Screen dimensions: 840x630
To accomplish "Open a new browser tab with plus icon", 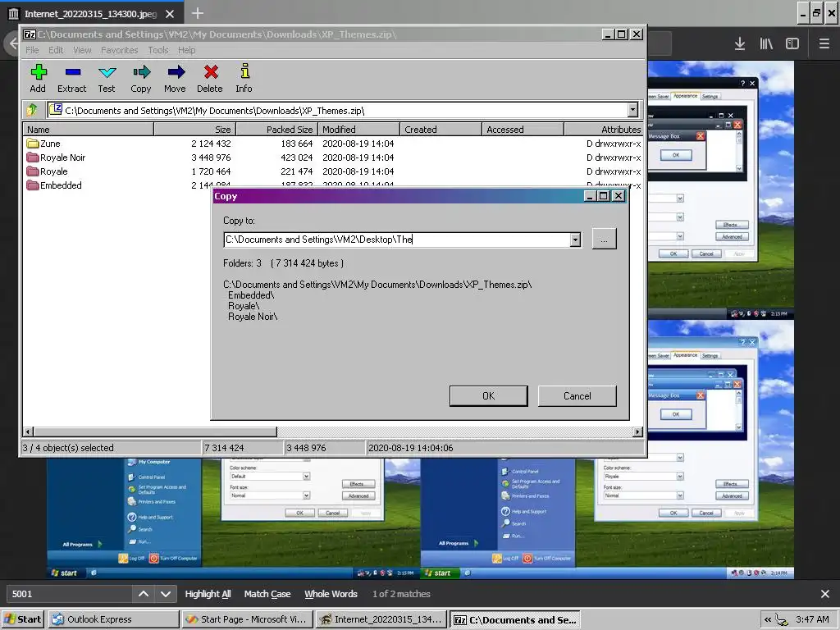I will (x=197, y=13).
